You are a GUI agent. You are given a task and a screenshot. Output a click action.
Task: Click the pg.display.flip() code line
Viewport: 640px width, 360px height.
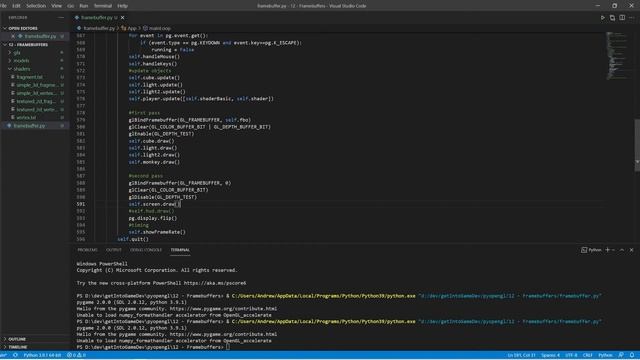[153, 218]
